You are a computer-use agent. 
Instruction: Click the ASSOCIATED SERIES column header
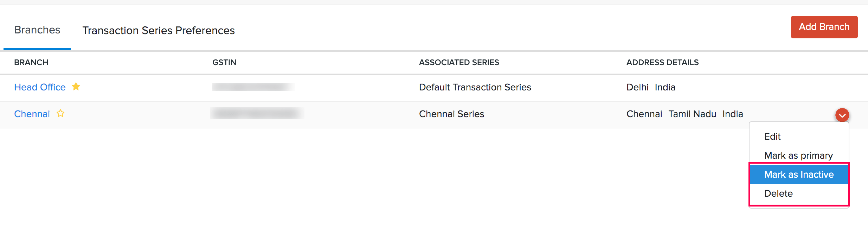[459, 62]
